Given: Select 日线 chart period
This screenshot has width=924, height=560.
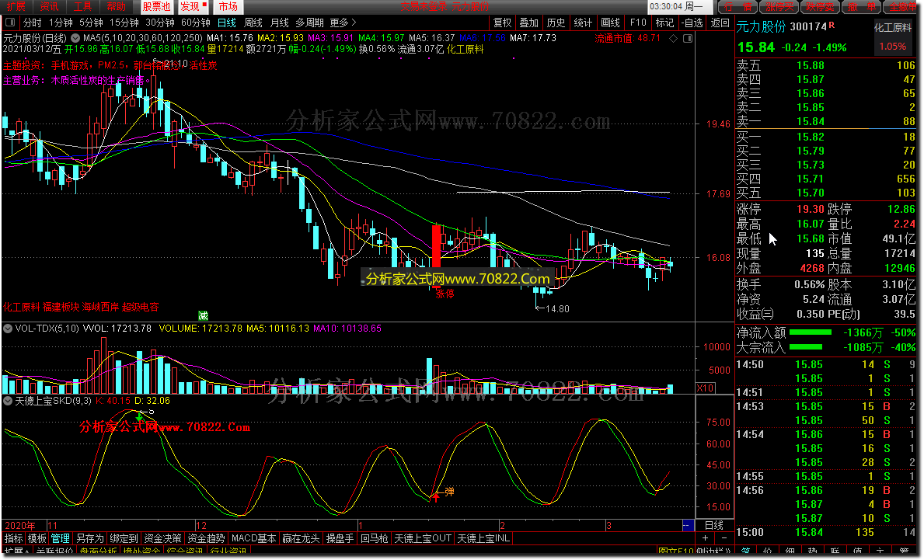Looking at the screenshot, I should pyautogui.click(x=227, y=23).
